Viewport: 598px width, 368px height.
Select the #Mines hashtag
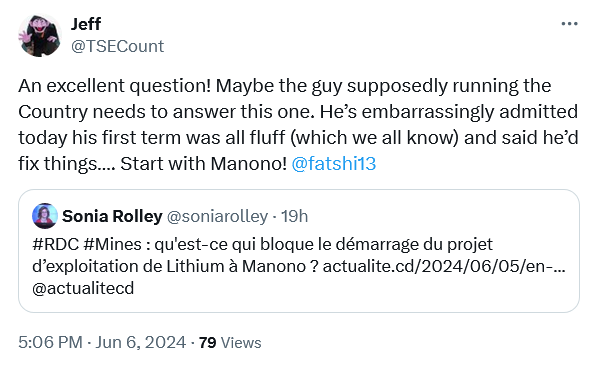[x=112, y=244]
